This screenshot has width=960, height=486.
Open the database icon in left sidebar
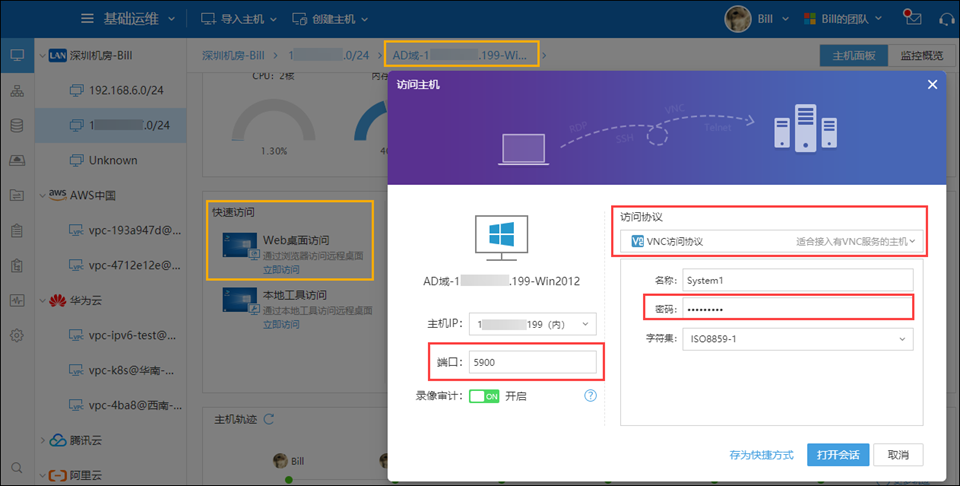tap(16, 126)
